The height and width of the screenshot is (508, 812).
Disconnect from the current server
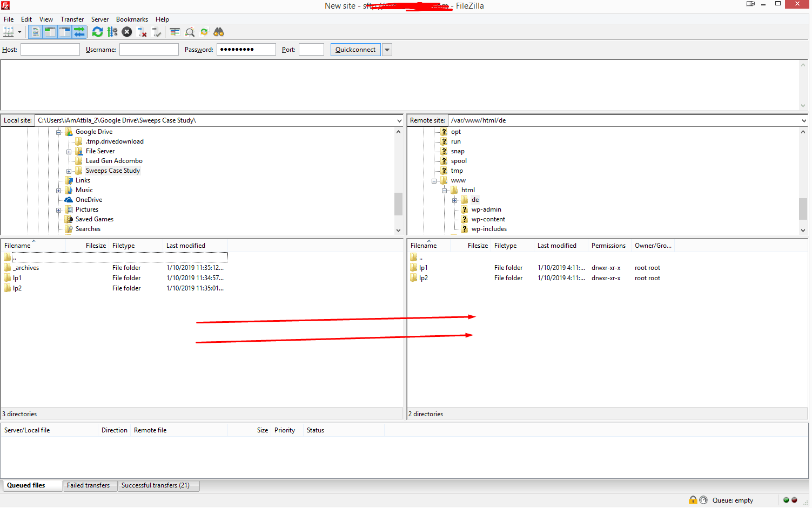[x=142, y=32]
